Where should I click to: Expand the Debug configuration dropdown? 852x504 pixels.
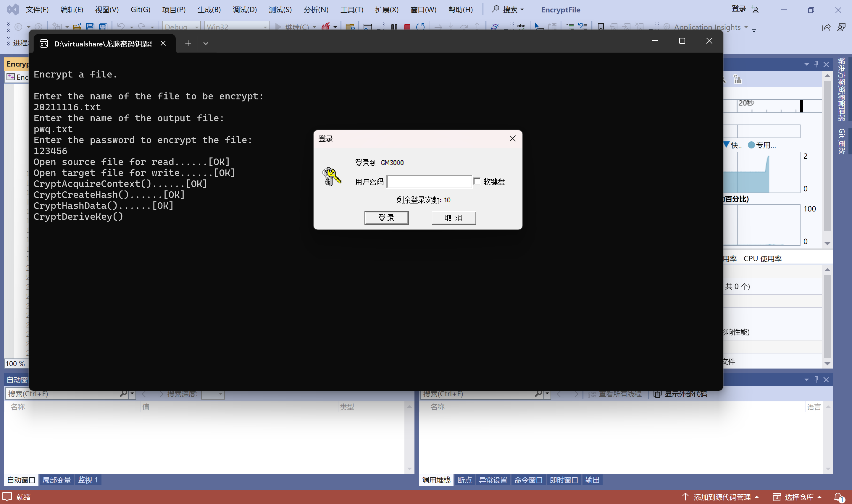point(197,27)
